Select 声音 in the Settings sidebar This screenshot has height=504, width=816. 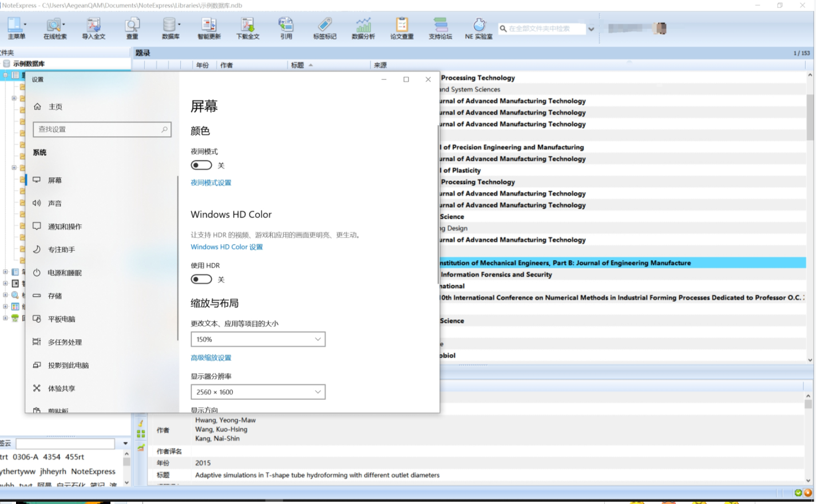[x=101, y=203]
